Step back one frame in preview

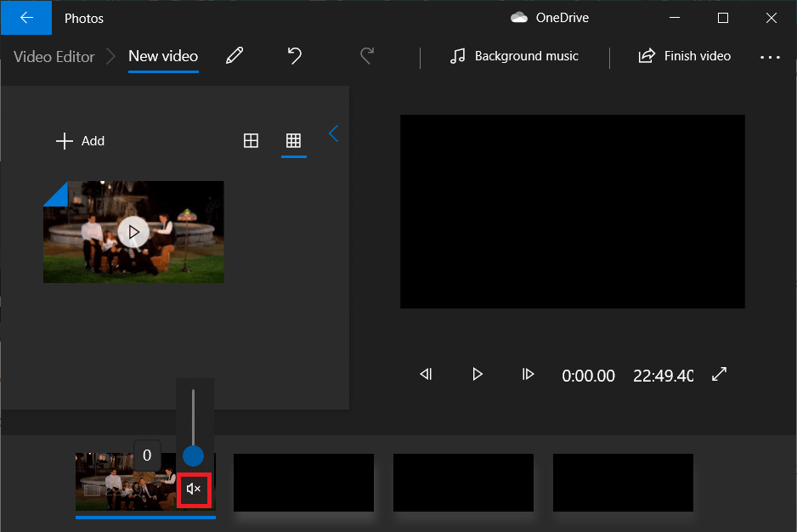tap(427, 375)
